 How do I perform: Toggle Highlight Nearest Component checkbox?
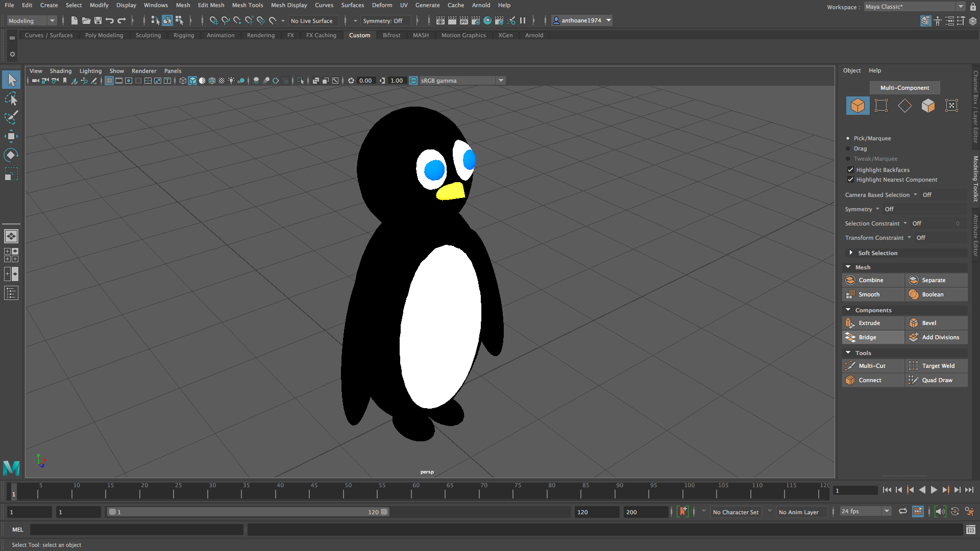[x=850, y=180]
